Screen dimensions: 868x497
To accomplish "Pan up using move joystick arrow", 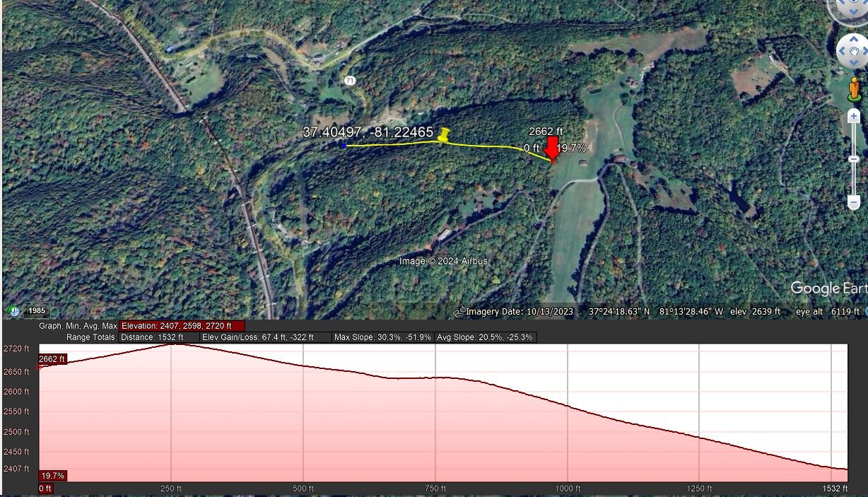I will [x=854, y=37].
